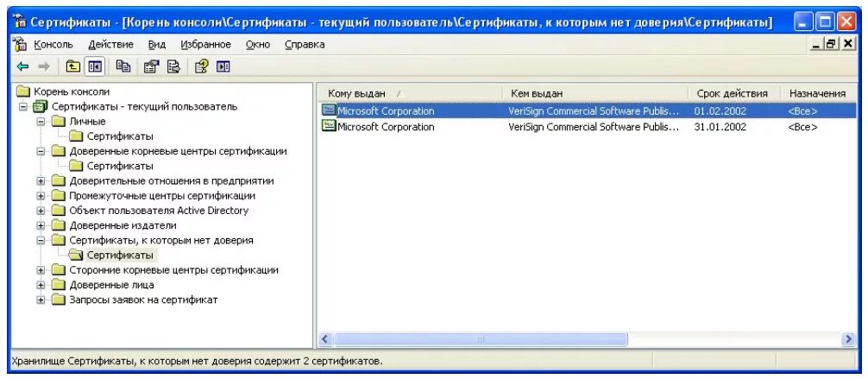Click the Back arrow toolbar icon
868x379 pixels.
(22, 67)
